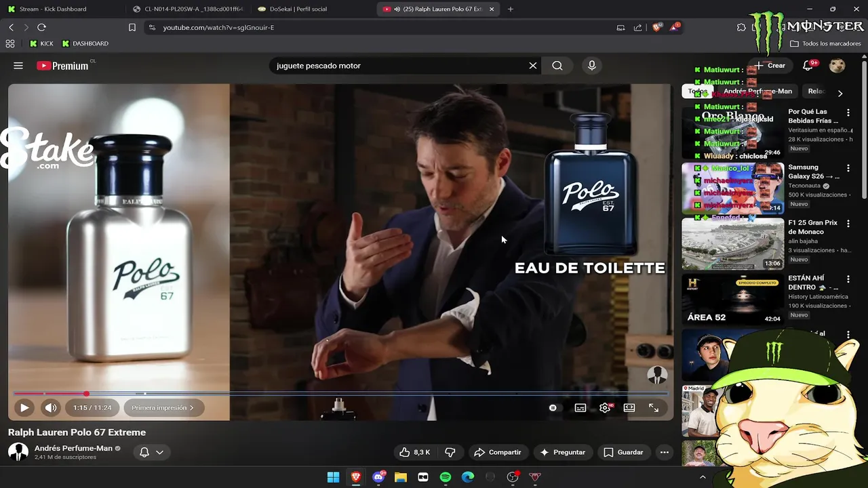Click the Preguntar button
The width and height of the screenshot is (868, 488).
click(562, 452)
